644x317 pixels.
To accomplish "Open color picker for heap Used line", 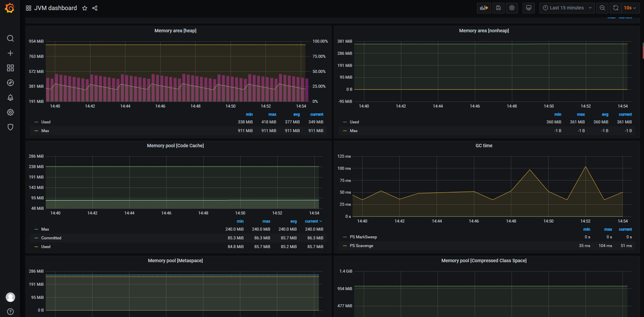I will 36,122.
